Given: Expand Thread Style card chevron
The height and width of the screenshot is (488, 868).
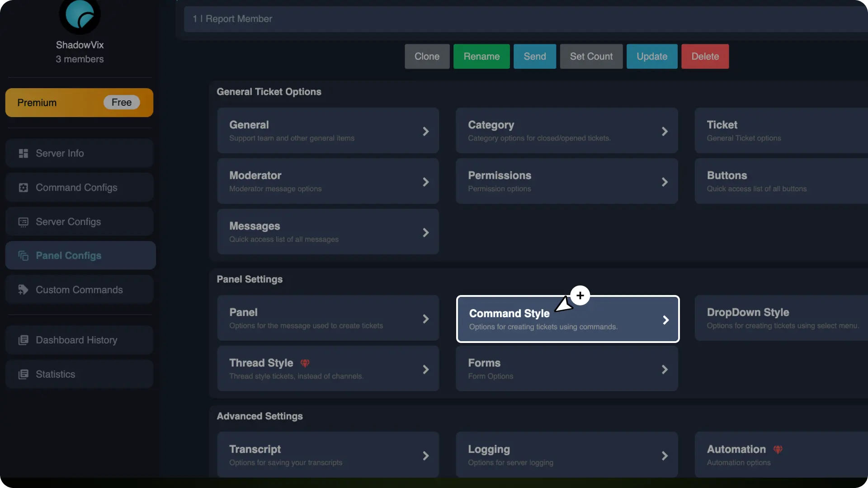Looking at the screenshot, I should [425, 370].
